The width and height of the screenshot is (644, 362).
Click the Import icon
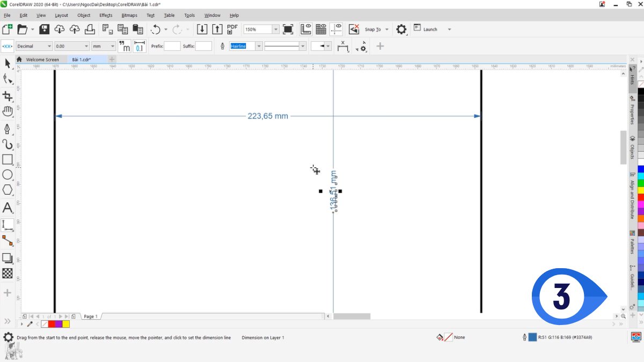(x=202, y=29)
